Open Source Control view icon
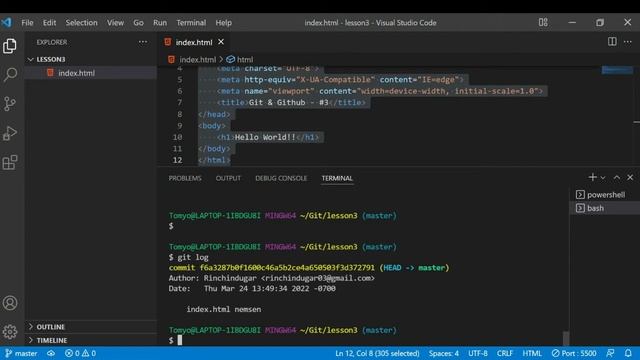The height and width of the screenshot is (360, 640). pos(10,104)
